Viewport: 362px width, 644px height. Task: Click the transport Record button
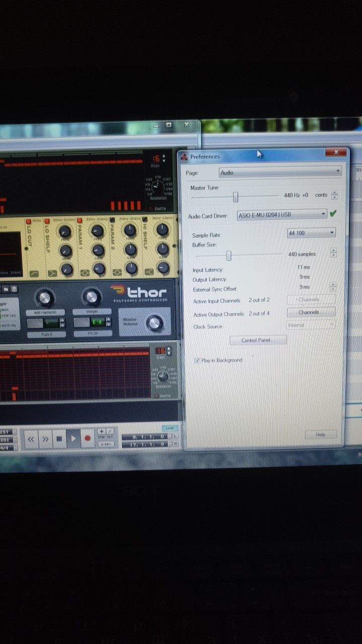pyautogui.click(x=88, y=438)
